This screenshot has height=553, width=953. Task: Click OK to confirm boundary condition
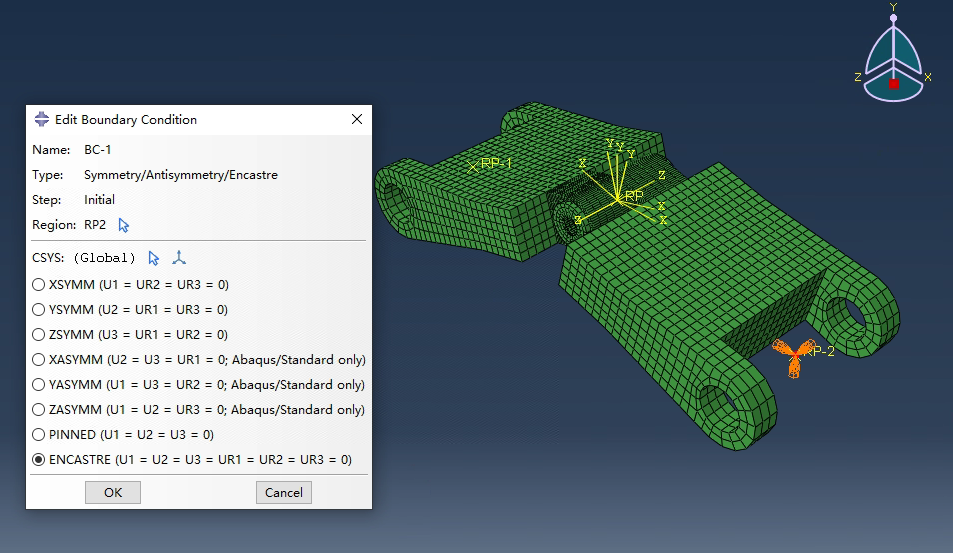point(113,492)
